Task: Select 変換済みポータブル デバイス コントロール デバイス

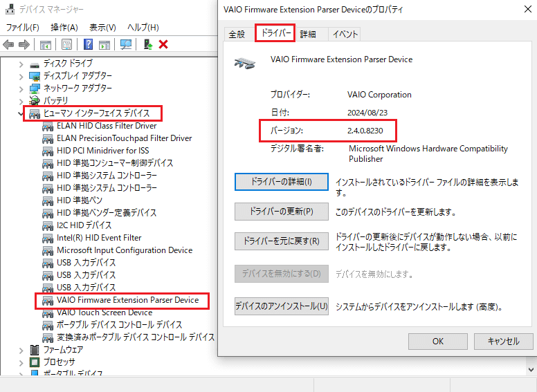Action: (136, 337)
